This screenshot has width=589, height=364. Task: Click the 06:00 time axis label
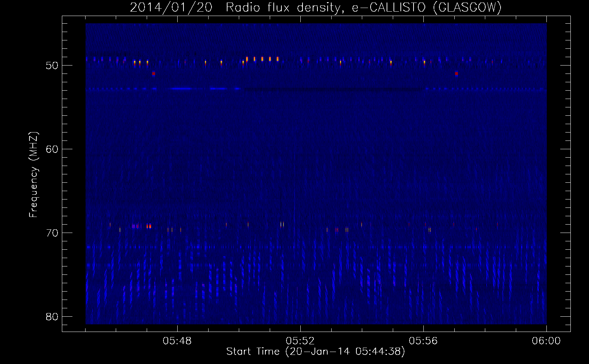pos(546,341)
